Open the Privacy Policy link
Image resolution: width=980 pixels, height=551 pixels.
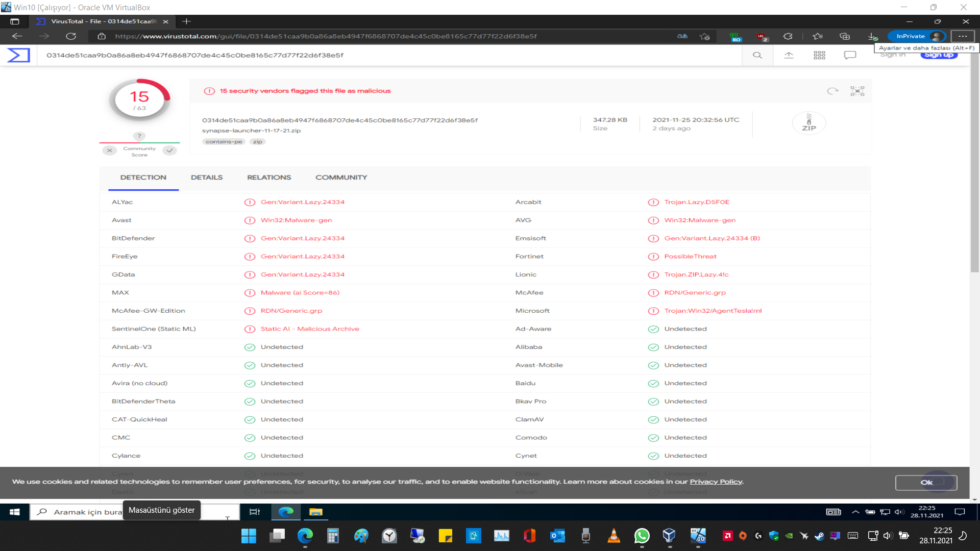(716, 482)
